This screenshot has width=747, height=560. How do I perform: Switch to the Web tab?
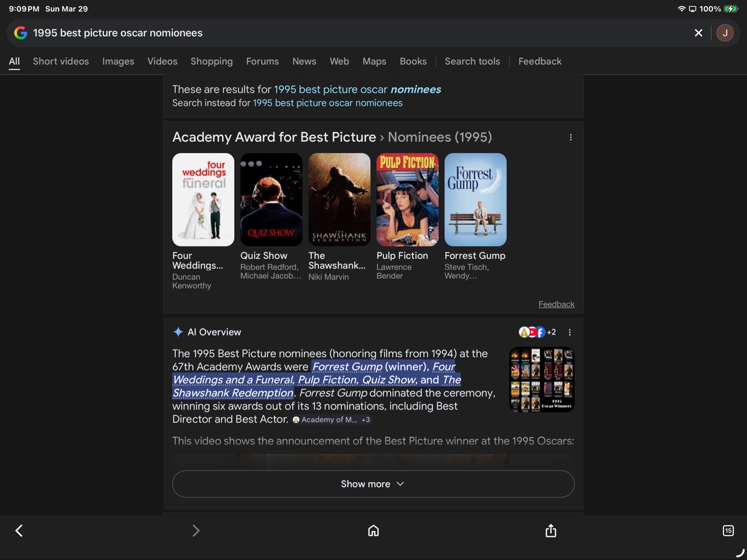339,62
